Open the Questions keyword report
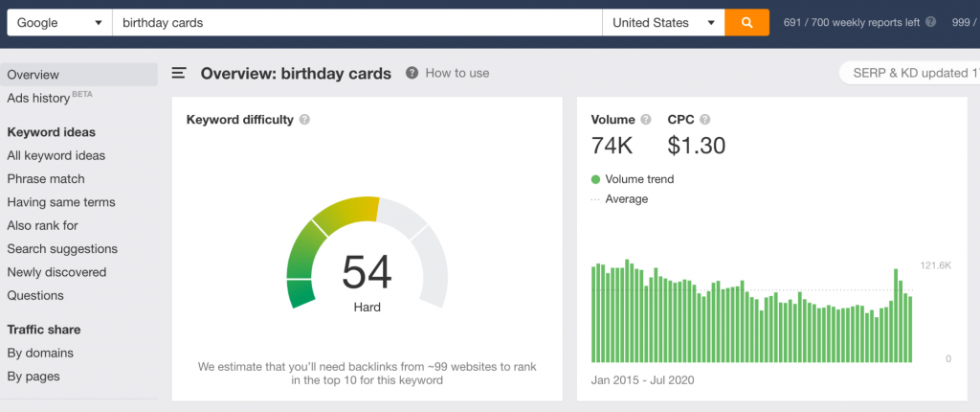The width and height of the screenshot is (980, 412). point(35,295)
